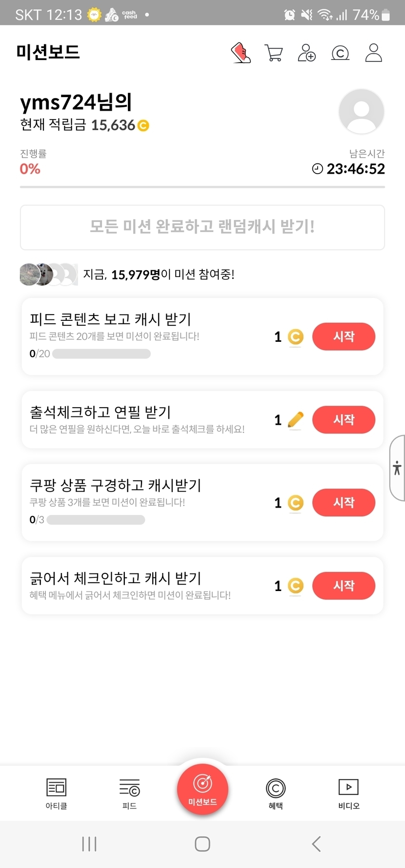The width and height of the screenshot is (405, 868).
Task: Open the cash coin icon in header
Action: click(340, 53)
